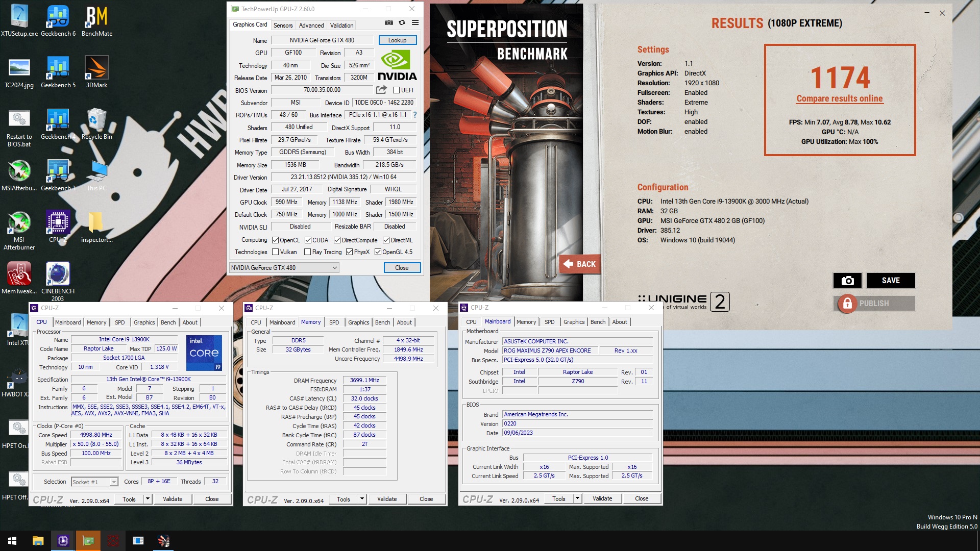The width and height of the screenshot is (980, 551).
Task: Click Compare results online link
Action: coord(840,98)
